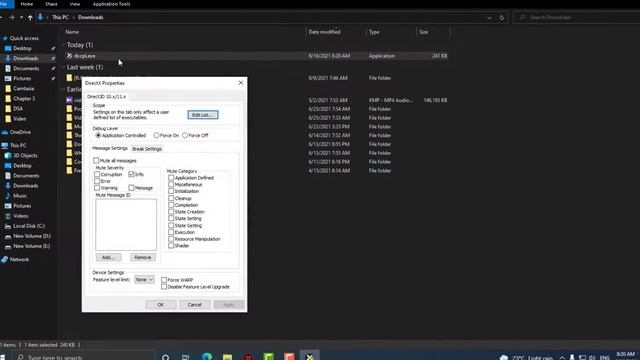This screenshot has width=640, height=360.
Task: Select Camtasia folder in the sidebar
Action: pyautogui.click(x=23, y=89)
